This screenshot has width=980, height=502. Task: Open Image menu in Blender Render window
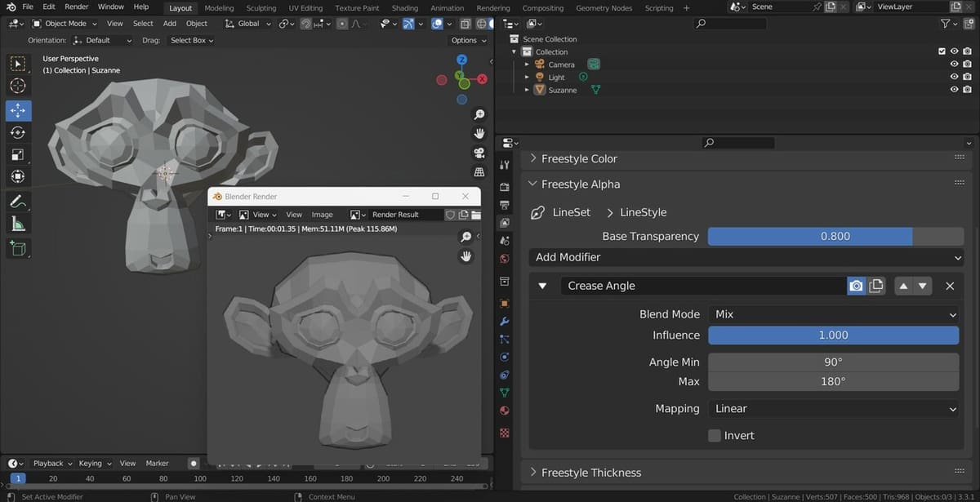pyautogui.click(x=323, y=215)
